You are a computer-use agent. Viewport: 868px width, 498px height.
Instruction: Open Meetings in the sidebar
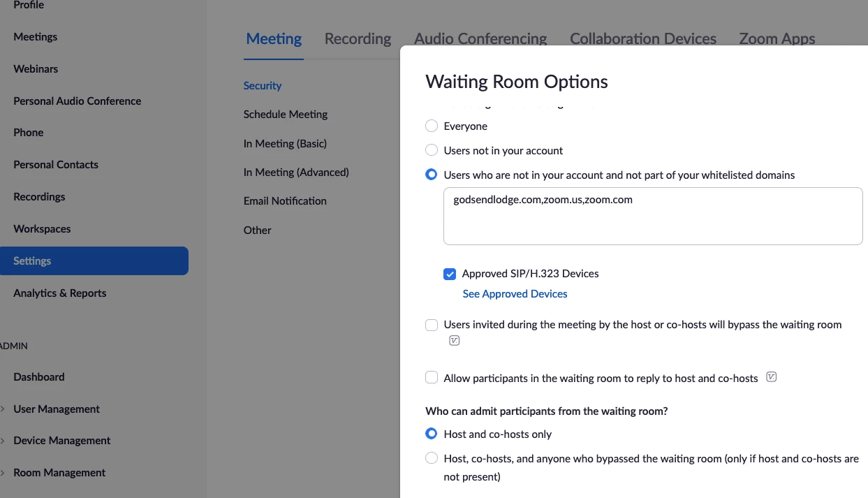point(36,37)
